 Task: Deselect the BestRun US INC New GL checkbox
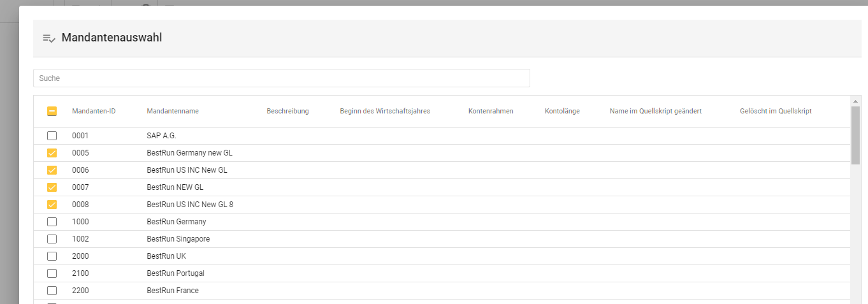coord(52,170)
